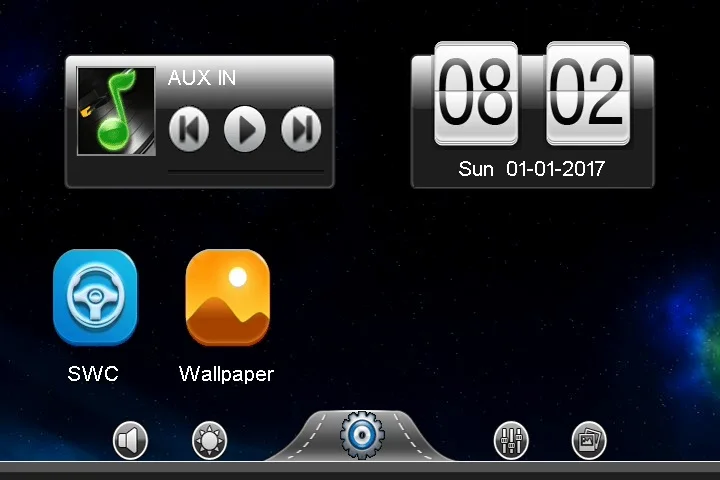Play the AUX IN audio
The height and width of the screenshot is (480, 720).
pos(245,129)
